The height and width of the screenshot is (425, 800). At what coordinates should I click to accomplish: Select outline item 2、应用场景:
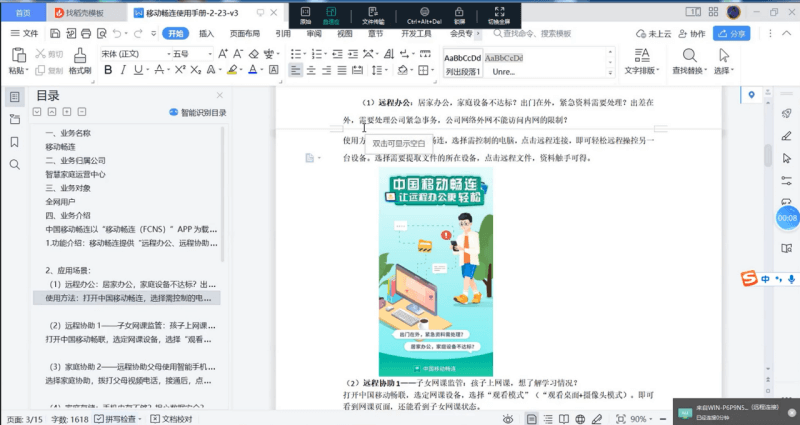click(68, 271)
